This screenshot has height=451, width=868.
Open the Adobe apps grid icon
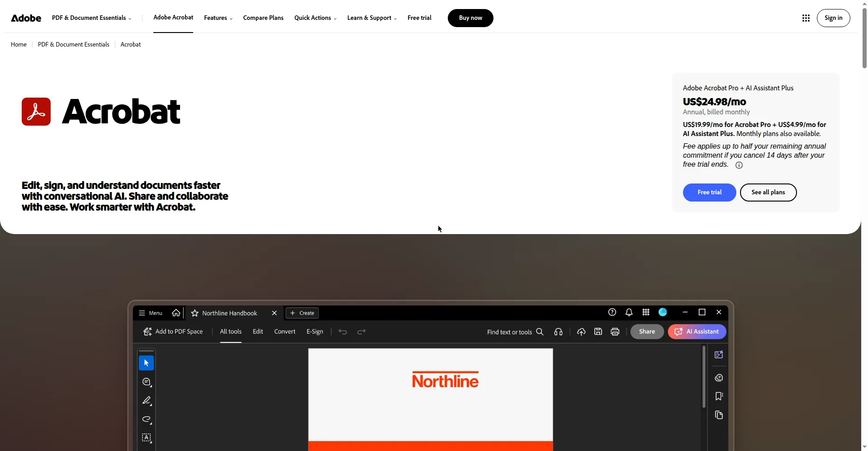tap(806, 18)
